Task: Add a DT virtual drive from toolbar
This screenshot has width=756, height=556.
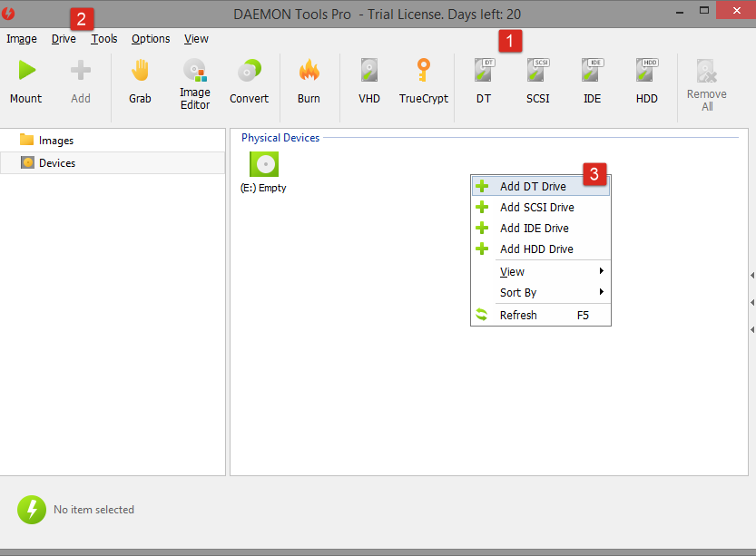Action: click(x=484, y=82)
